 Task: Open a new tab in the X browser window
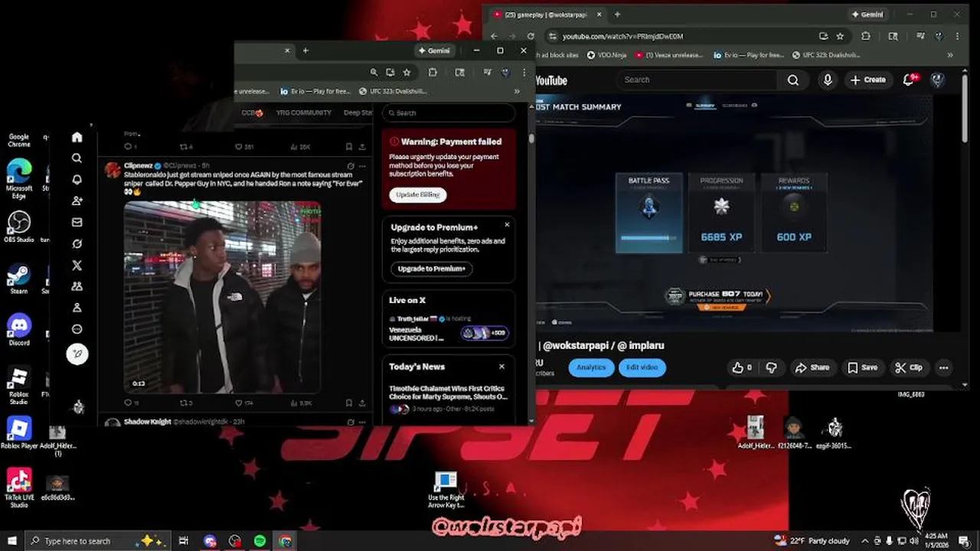pyautogui.click(x=305, y=51)
